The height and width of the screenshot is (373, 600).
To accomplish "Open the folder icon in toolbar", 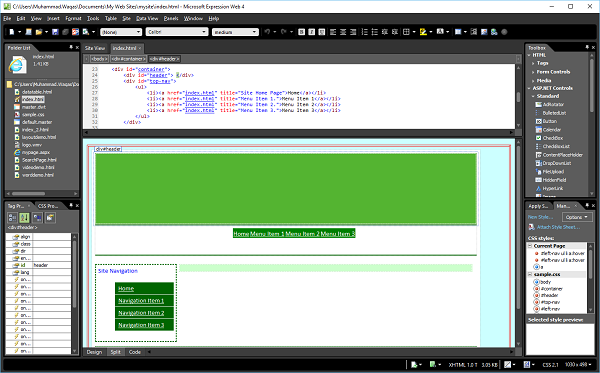I will [x=39, y=32].
